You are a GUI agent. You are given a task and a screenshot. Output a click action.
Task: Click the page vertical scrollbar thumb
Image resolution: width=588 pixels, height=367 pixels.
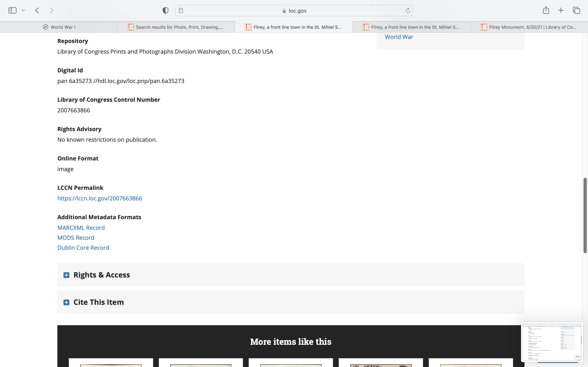click(x=585, y=216)
